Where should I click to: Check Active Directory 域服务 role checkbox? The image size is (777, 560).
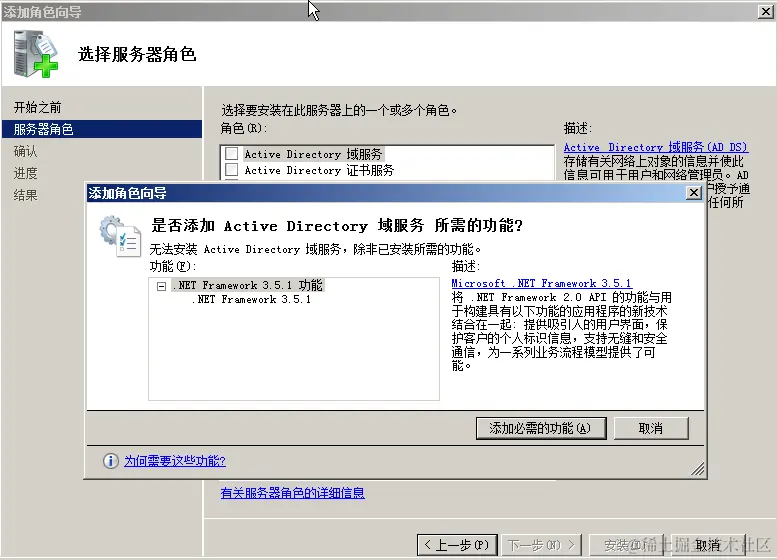(231, 154)
